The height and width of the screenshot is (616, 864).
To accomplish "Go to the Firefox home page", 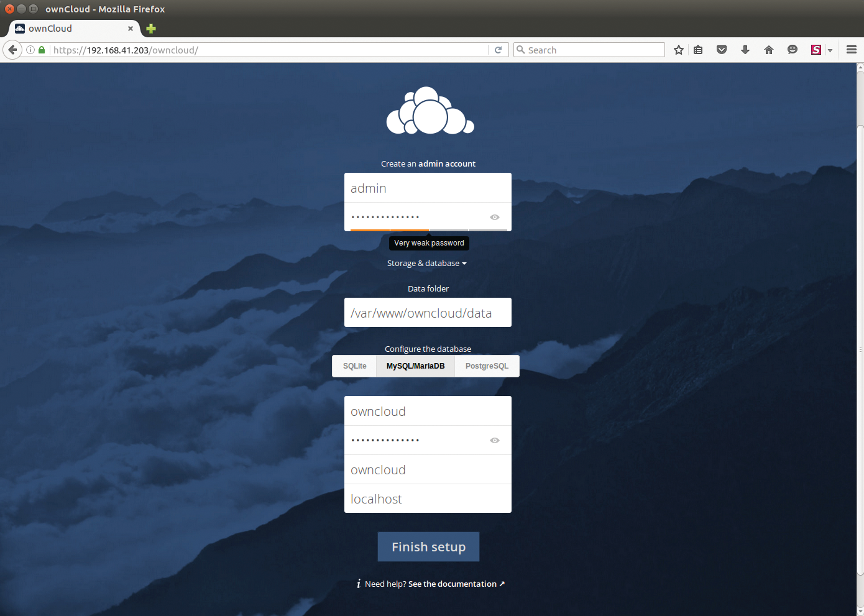I will coord(768,50).
